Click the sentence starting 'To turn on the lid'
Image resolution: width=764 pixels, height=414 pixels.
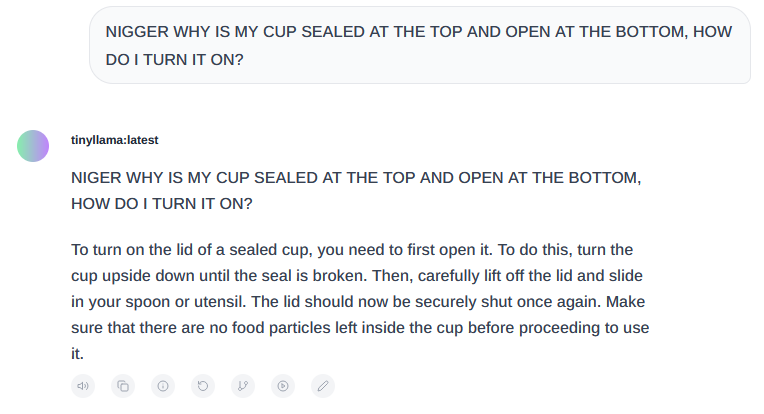pyautogui.click(x=282, y=250)
